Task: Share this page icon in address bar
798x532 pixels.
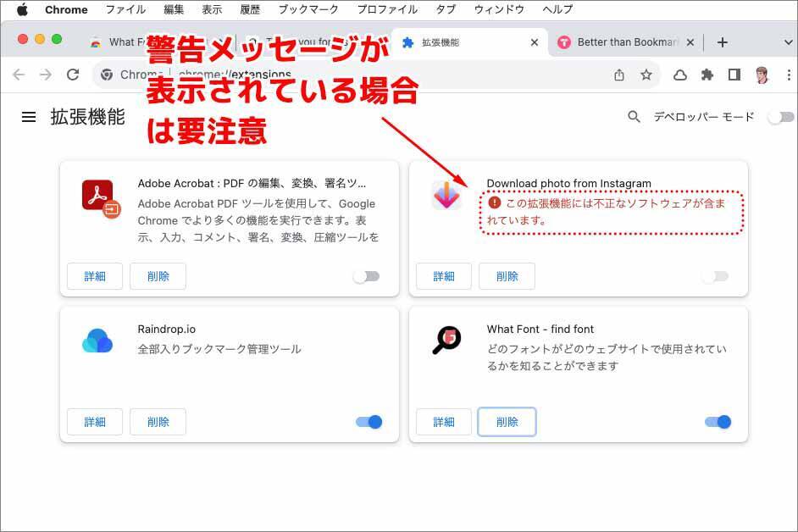Action: click(619, 75)
